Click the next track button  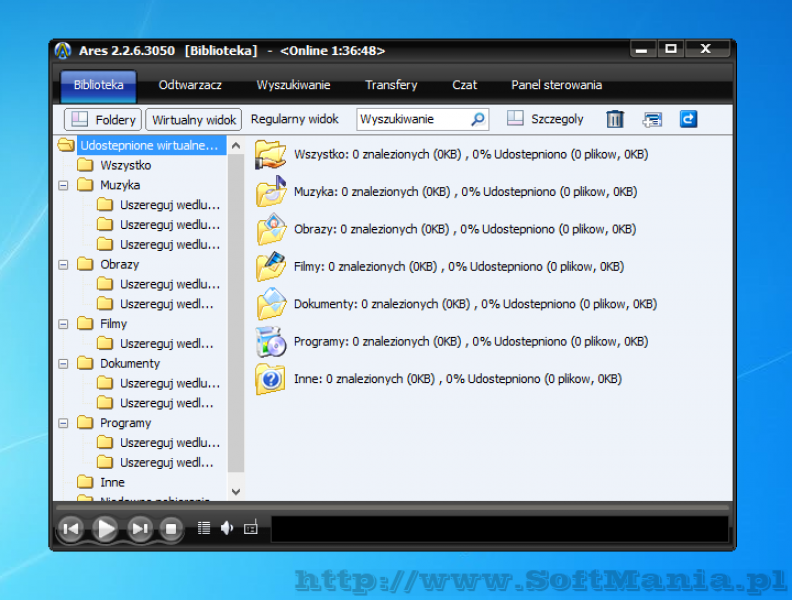pyautogui.click(x=139, y=529)
